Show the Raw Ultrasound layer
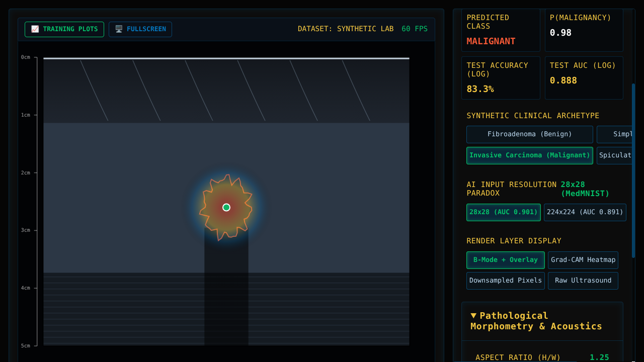Image resolution: width=644 pixels, height=362 pixels. (583, 281)
